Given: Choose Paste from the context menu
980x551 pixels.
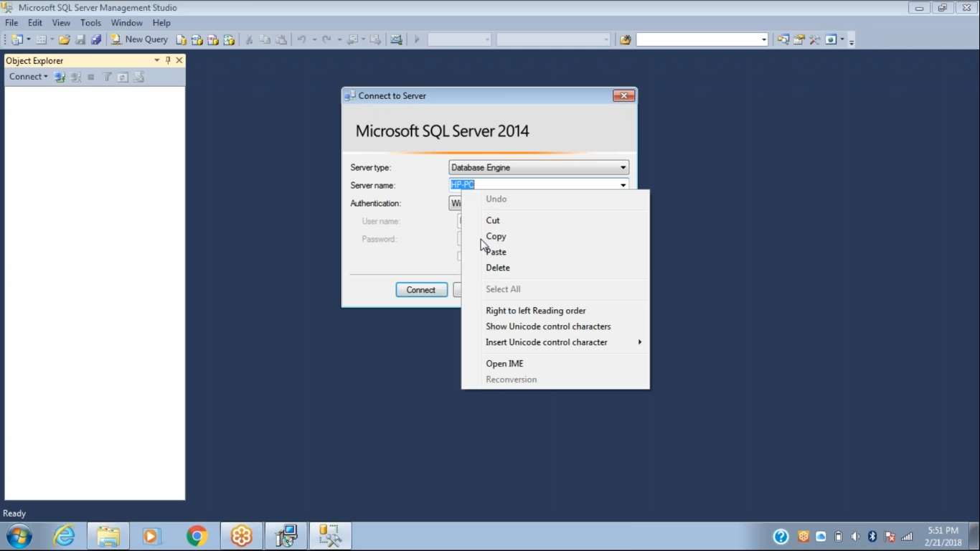Looking at the screenshot, I should [x=555, y=252].
